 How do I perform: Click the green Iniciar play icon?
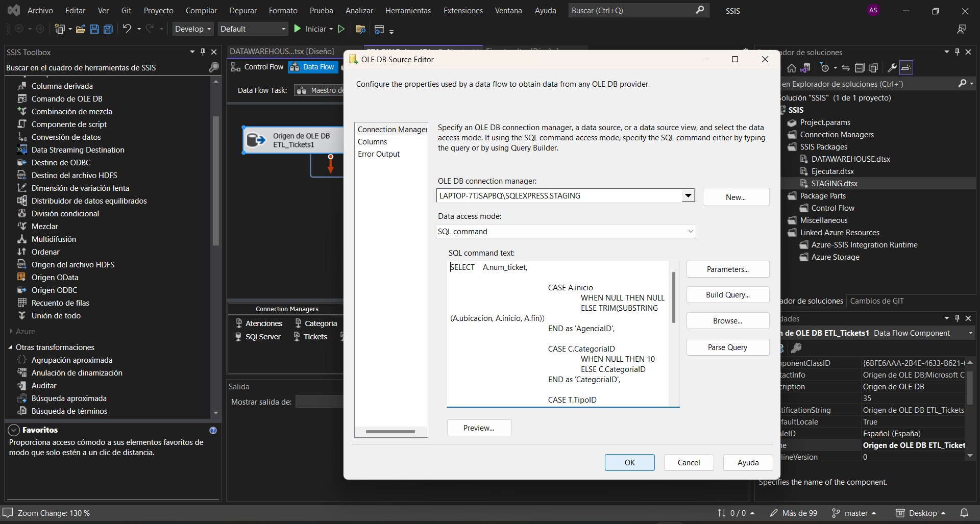coord(298,29)
